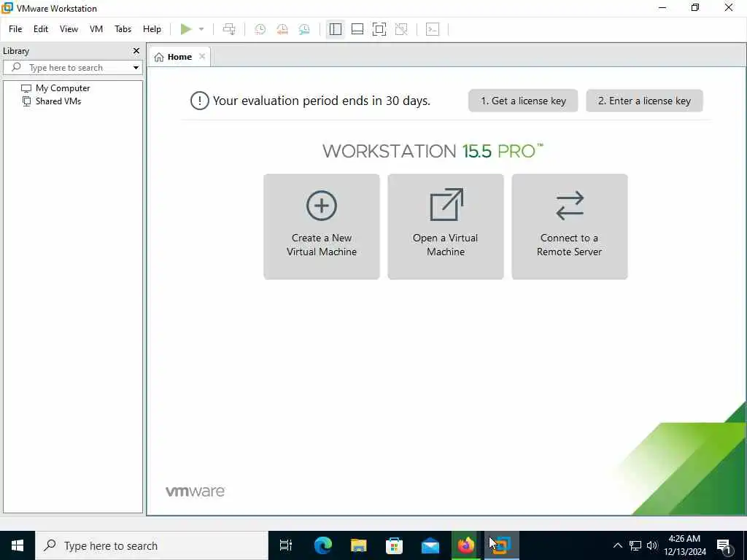
Task: Expand the Library search filter dropdown
Action: (x=136, y=68)
